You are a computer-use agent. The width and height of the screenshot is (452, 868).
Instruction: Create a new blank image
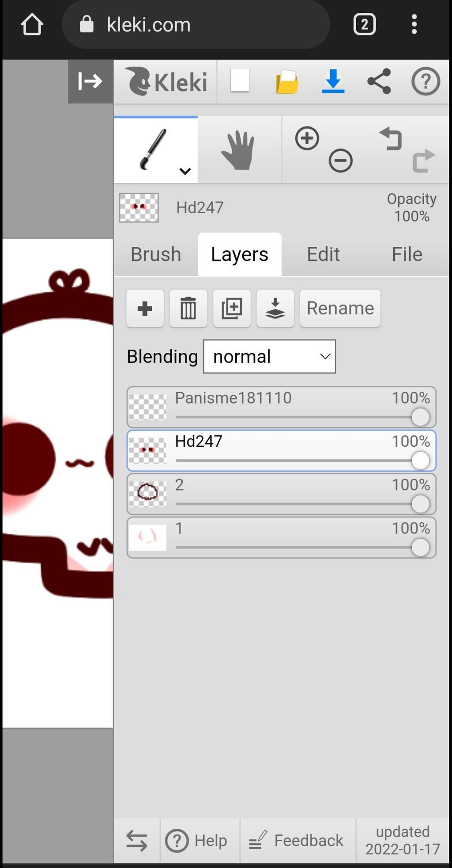[x=240, y=81]
